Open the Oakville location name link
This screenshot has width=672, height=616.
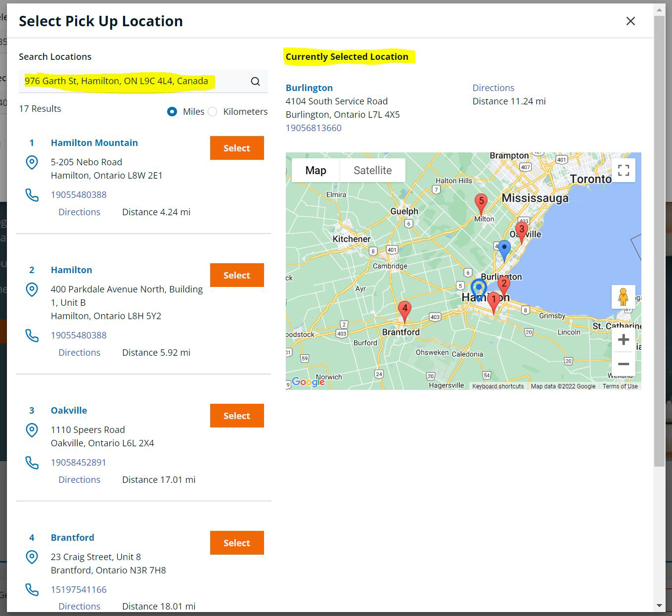coord(69,410)
